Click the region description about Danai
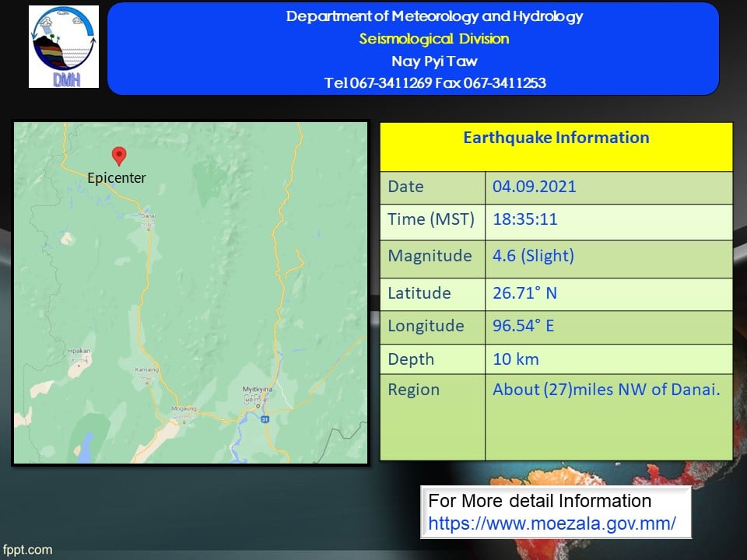This screenshot has width=747, height=560. [x=606, y=390]
